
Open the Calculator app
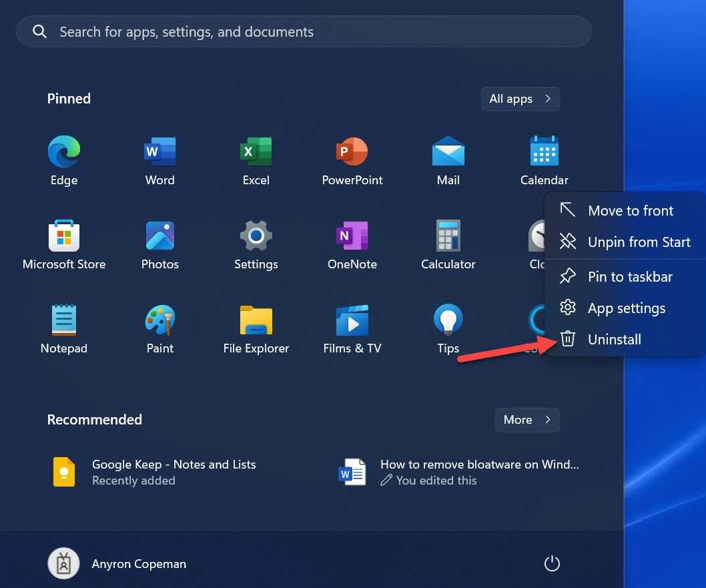coord(448,244)
